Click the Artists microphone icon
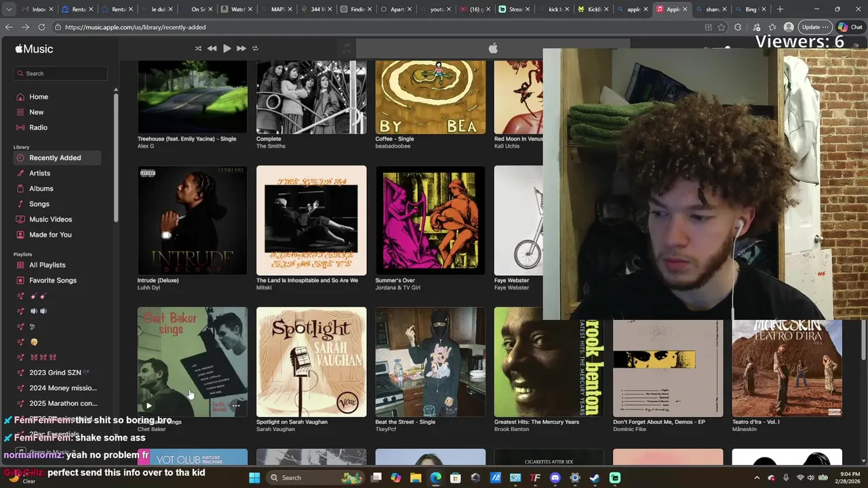The image size is (868, 488). [20, 174]
